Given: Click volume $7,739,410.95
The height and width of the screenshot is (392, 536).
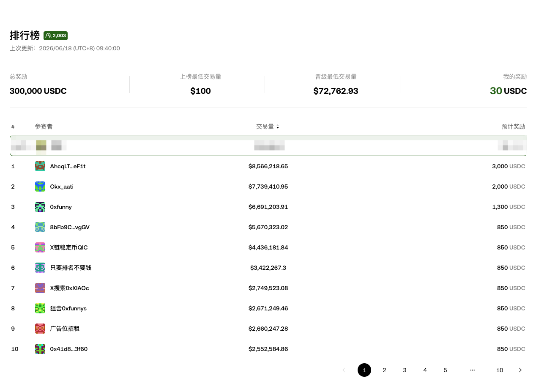Looking at the screenshot, I should click(x=268, y=186).
